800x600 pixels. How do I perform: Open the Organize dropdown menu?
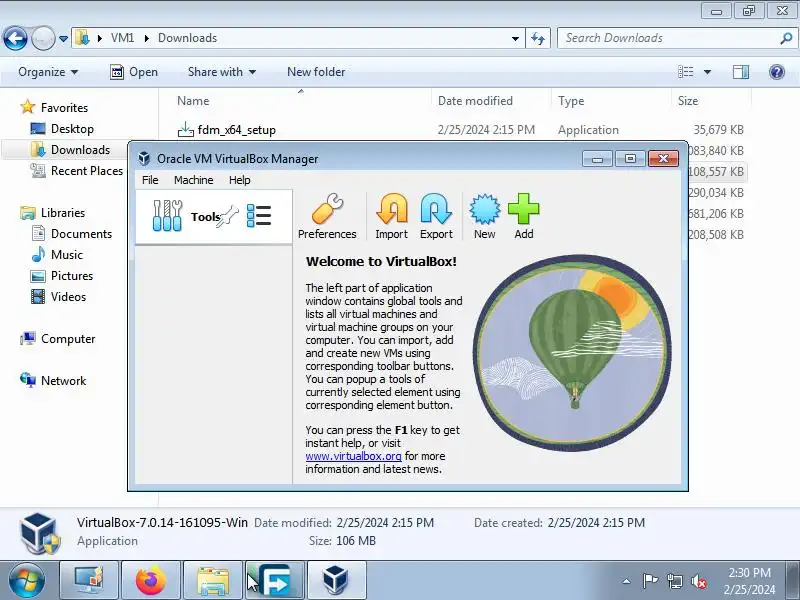pos(48,72)
